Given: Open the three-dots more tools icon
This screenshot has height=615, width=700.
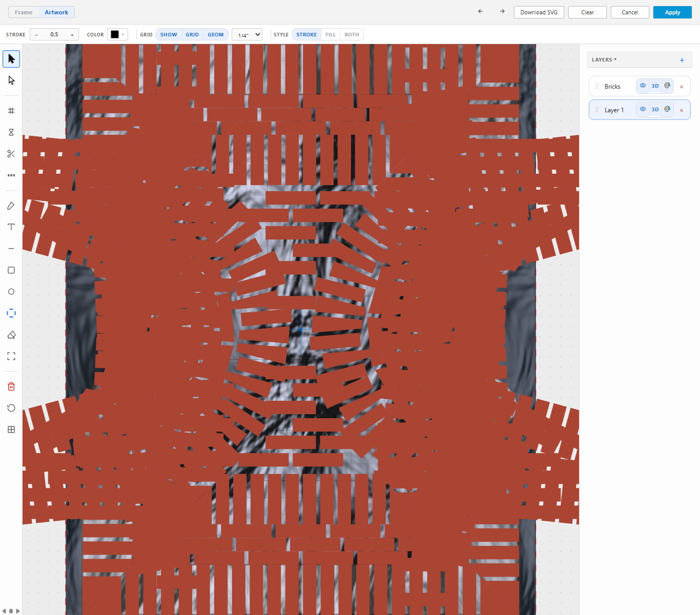Looking at the screenshot, I should click(11, 175).
